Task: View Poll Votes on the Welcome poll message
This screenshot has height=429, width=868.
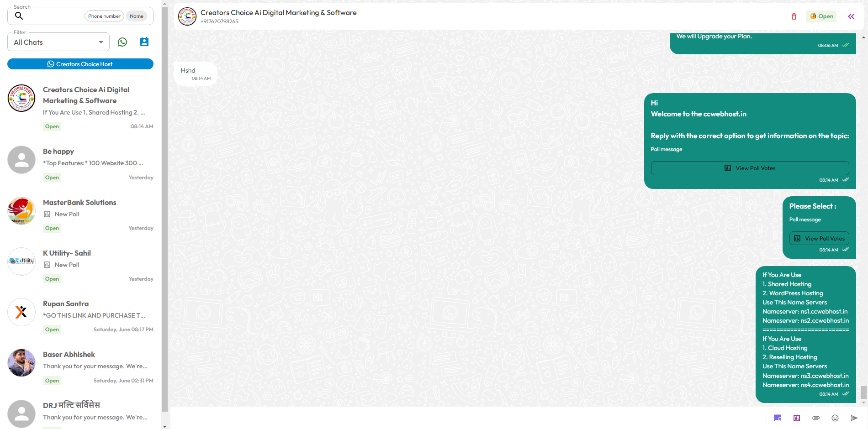Action: [750, 168]
